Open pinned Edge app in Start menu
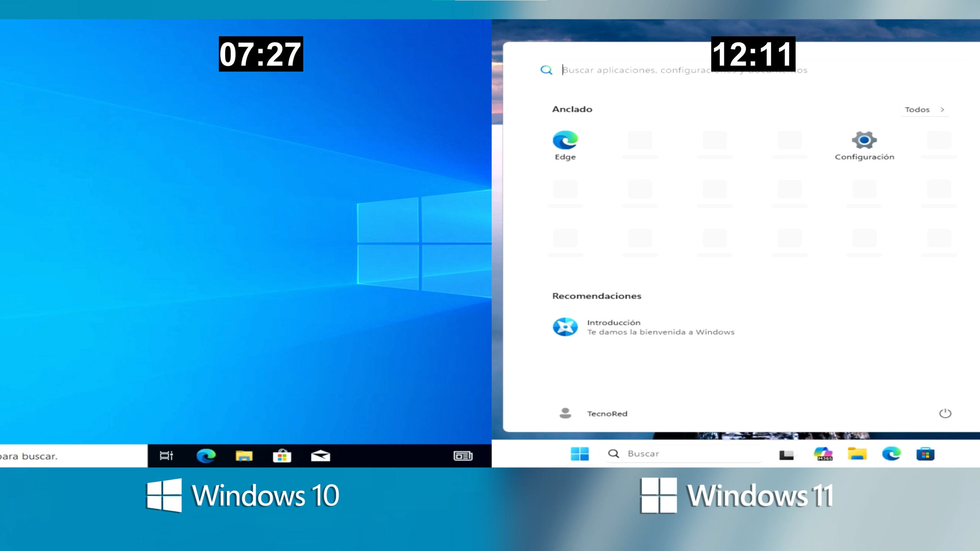The image size is (980, 551). (x=565, y=145)
